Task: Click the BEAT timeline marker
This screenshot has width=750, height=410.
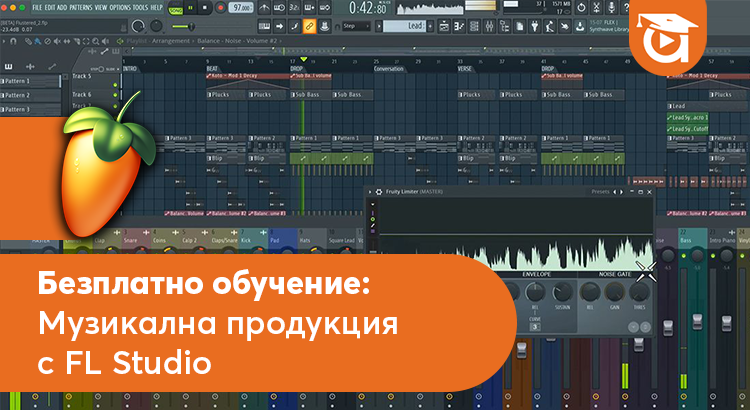Action: (212, 69)
